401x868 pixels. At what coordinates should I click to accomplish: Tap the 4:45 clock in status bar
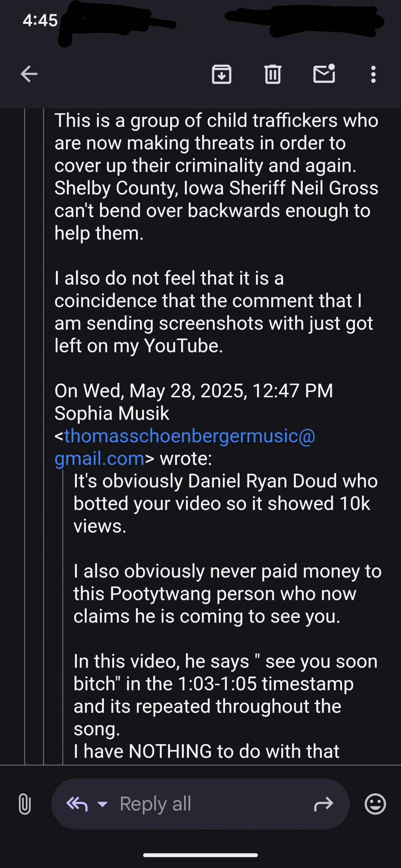tap(40, 20)
